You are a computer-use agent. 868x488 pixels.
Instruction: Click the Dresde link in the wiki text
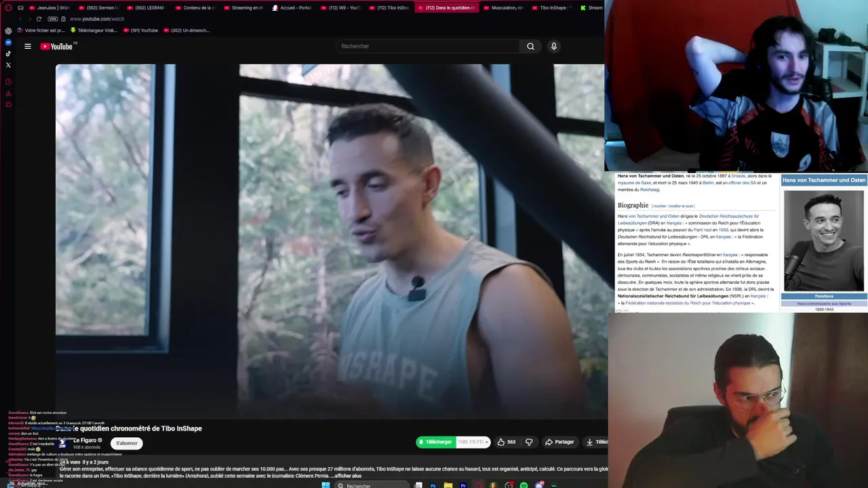point(738,176)
